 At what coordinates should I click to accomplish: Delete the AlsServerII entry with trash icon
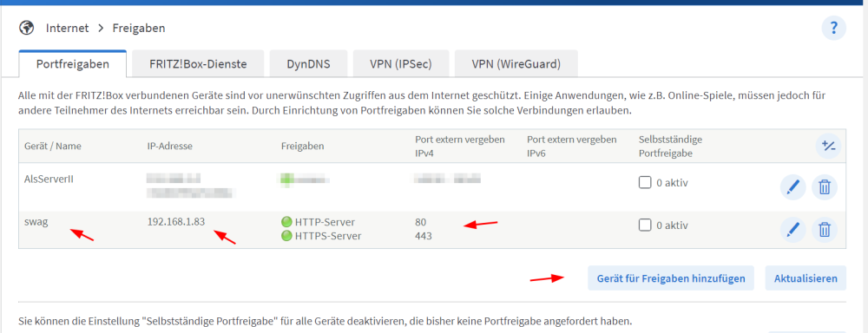click(x=825, y=187)
